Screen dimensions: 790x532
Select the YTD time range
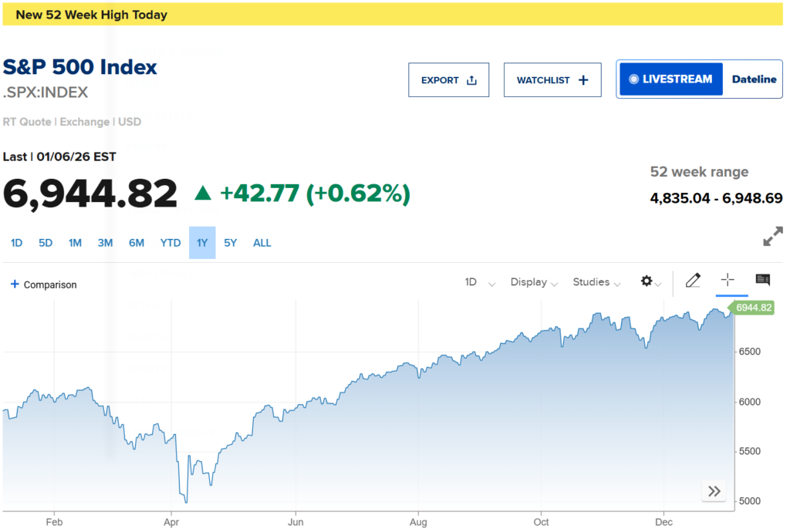tap(170, 243)
